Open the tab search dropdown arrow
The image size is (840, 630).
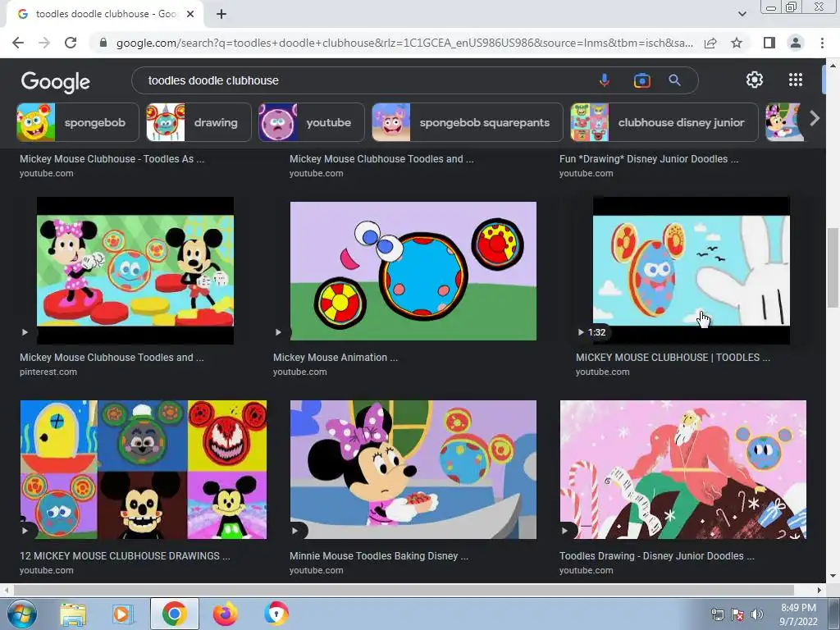[742, 14]
